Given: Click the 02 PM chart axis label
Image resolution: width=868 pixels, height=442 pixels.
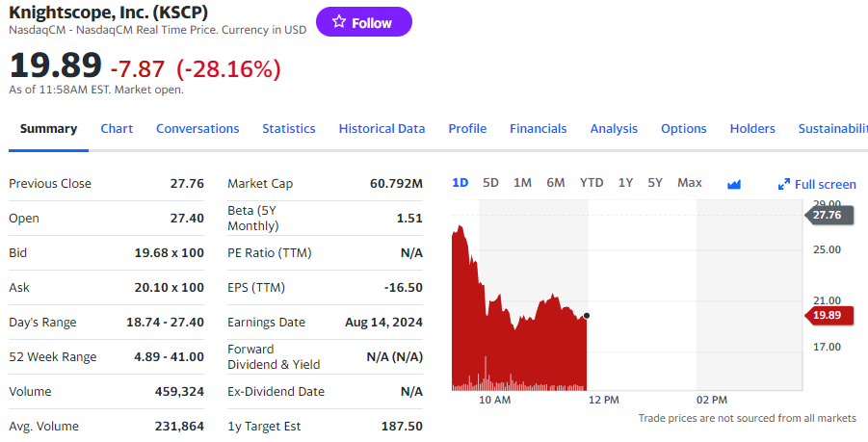Looking at the screenshot, I should click(712, 400).
